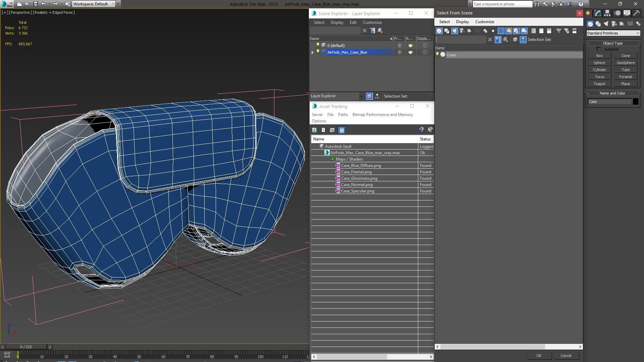The height and width of the screenshot is (362, 644).
Task: Click the Open File folder icon
Action: click(27, 4)
